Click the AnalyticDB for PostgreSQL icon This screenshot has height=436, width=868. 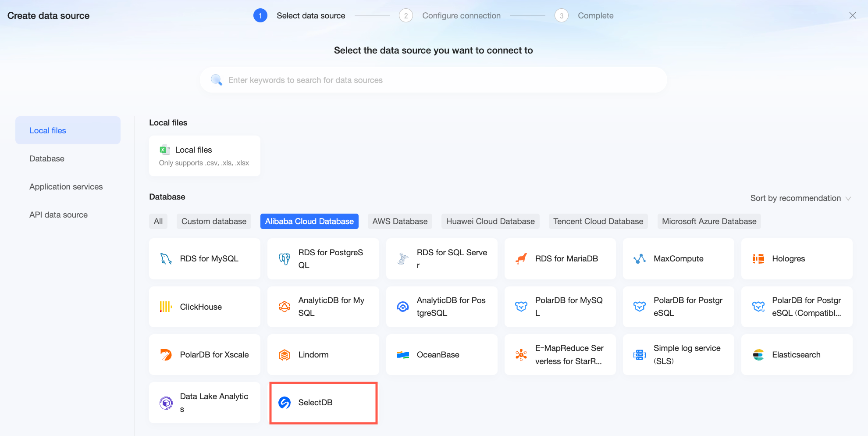(x=403, y=307)
